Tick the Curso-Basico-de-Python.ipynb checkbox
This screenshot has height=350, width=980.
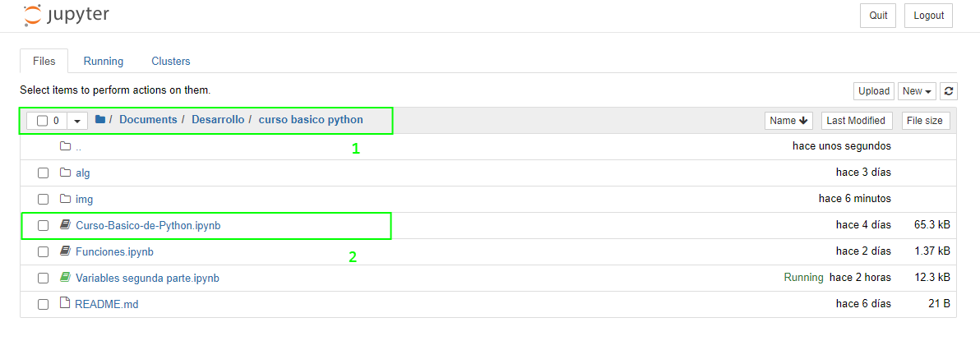(x=43, y=226)
